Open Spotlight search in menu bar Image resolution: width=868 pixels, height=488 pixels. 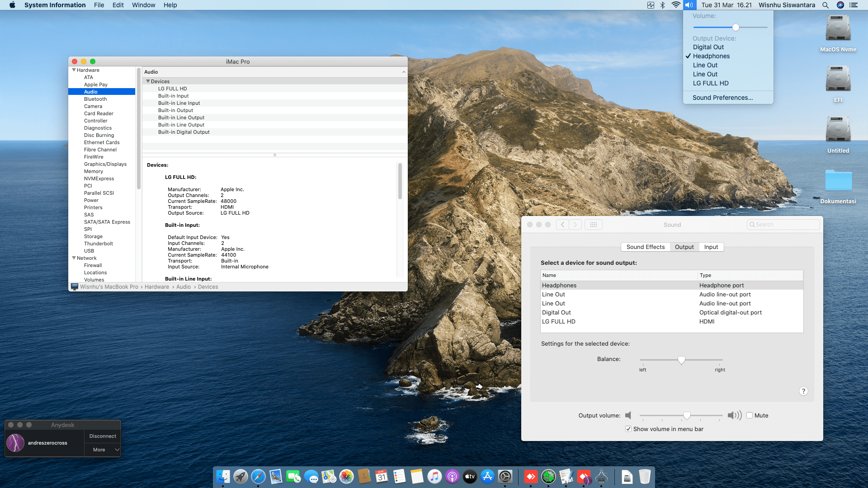[x=826, y=5]
